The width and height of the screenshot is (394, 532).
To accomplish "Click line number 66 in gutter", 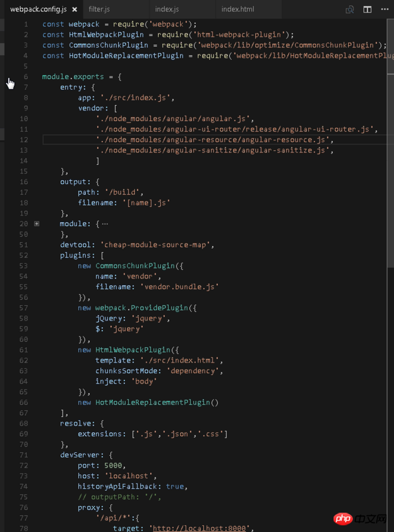I will click(x=24, y=402).
